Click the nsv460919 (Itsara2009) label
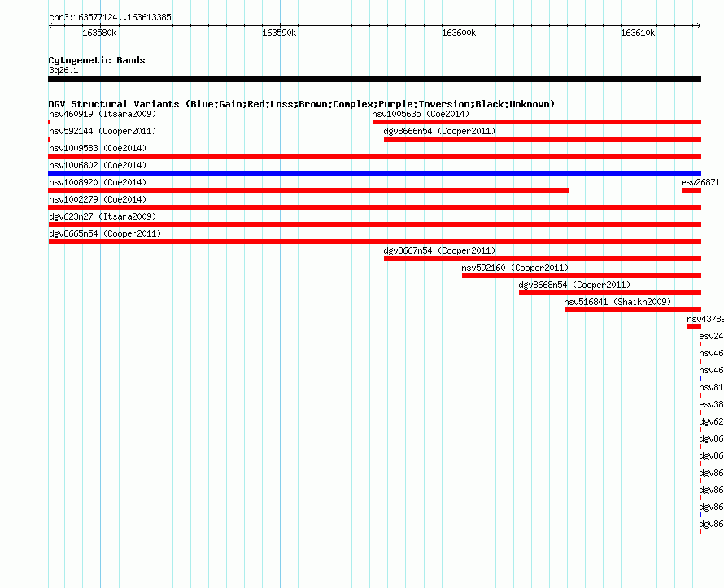 pos(102,114)
